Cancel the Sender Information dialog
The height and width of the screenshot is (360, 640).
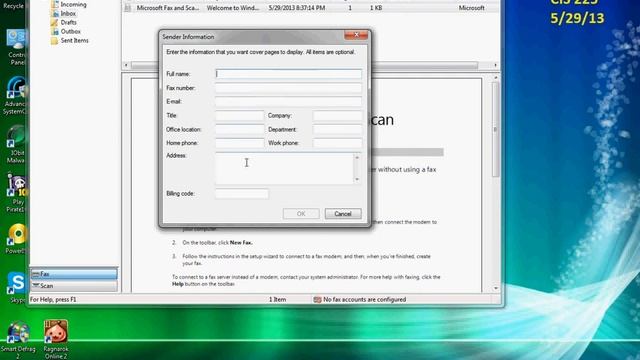point(343,213)
